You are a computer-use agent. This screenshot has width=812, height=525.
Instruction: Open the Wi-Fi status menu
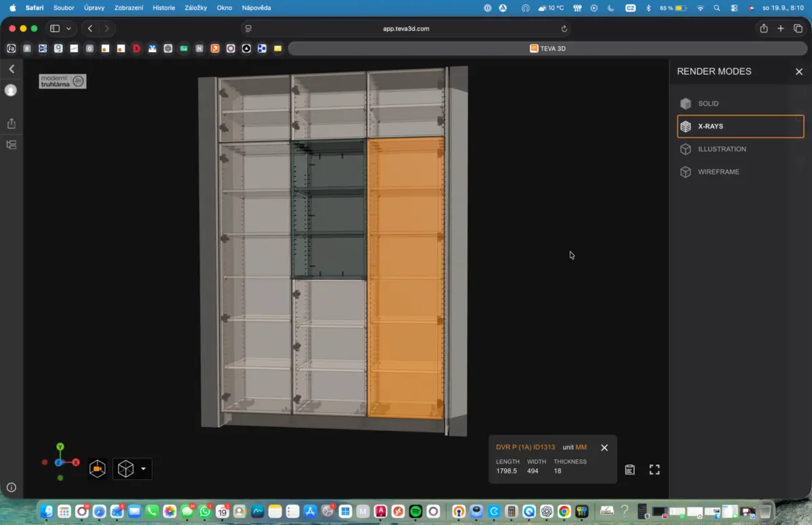(x=700, y=8)
